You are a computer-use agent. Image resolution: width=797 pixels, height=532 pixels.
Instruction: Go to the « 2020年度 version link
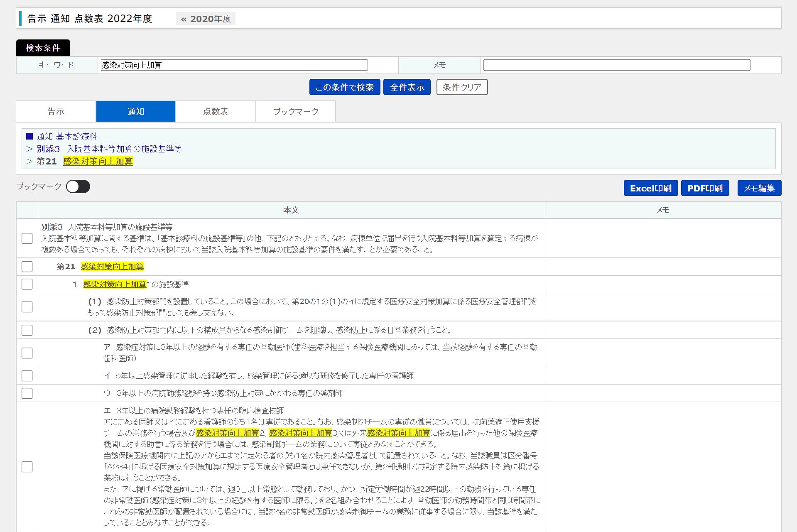(206, 19)
